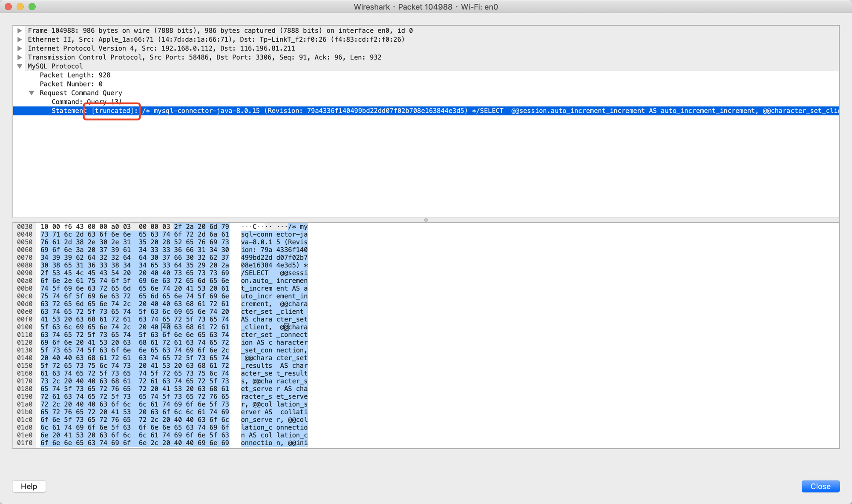Expand Internet Protocol Version 4 details
This screenshot has width=852, height=504.
[x=20, y=48]
